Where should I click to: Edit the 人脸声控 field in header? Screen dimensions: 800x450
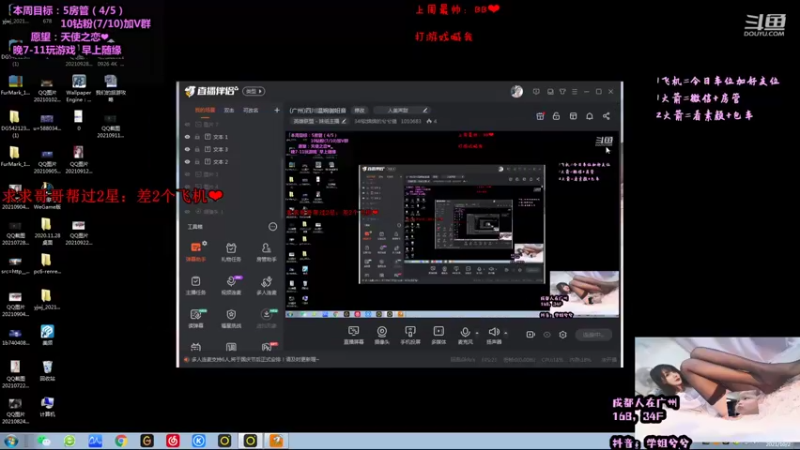click(401, 110)
